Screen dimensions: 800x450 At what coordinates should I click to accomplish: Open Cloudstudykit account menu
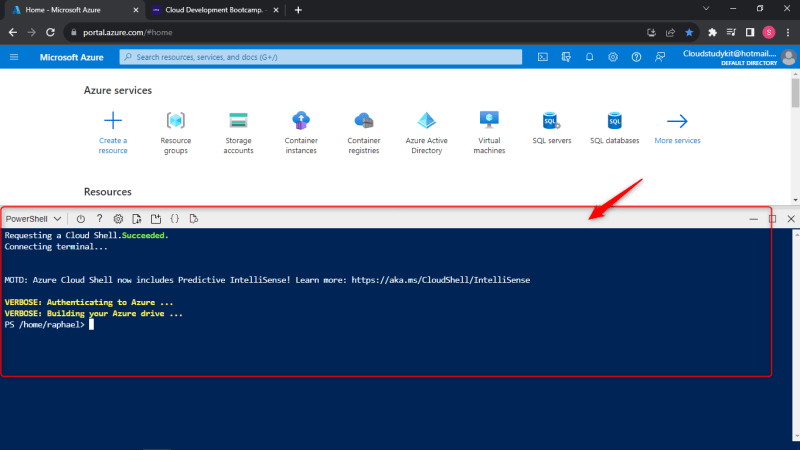pyautogui.click(x=739, y=57)
